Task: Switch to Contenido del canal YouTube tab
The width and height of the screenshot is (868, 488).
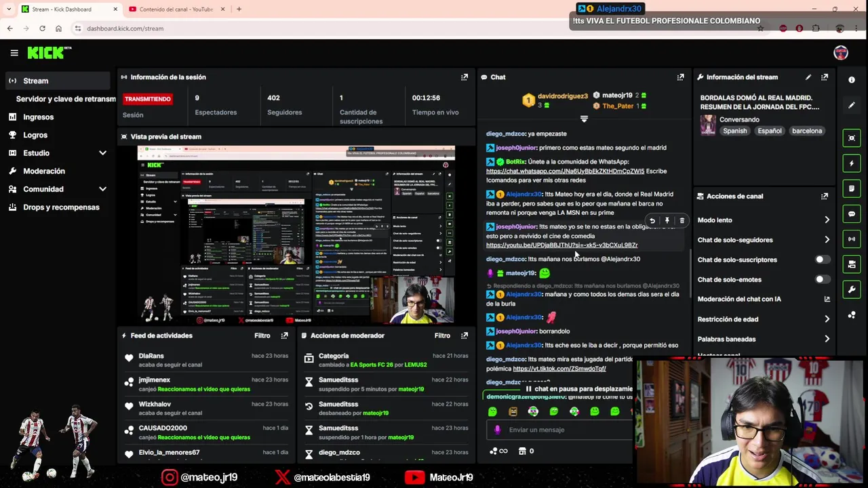Action: pos(175,9)
